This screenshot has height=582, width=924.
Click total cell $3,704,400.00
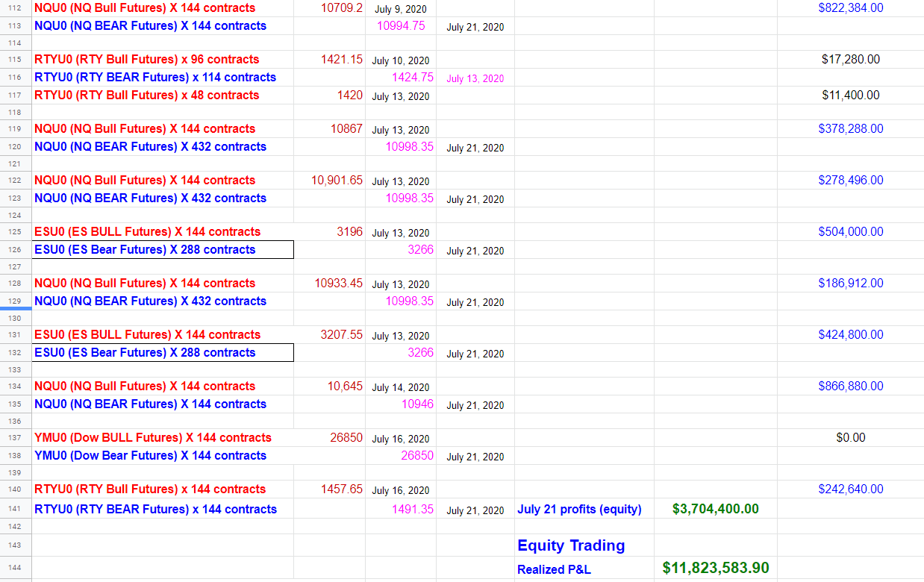click(715, 509)
